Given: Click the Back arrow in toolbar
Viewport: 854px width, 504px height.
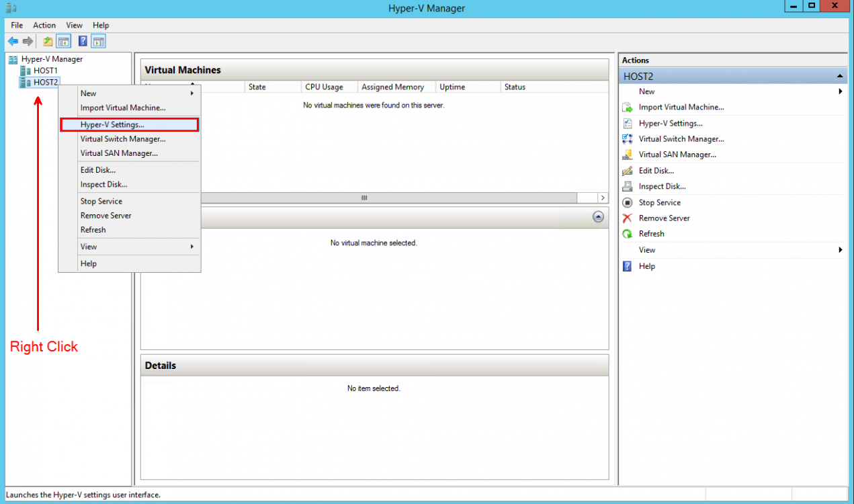Looking at the screenshot, I should 13,42.
